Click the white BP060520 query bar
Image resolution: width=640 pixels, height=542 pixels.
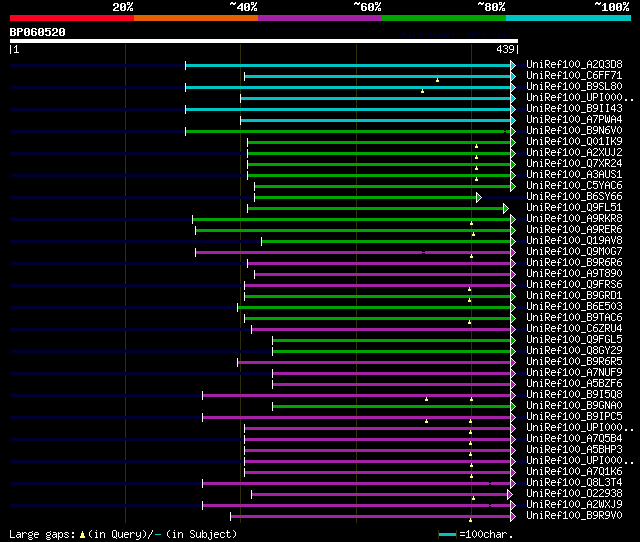pos(264,41)
